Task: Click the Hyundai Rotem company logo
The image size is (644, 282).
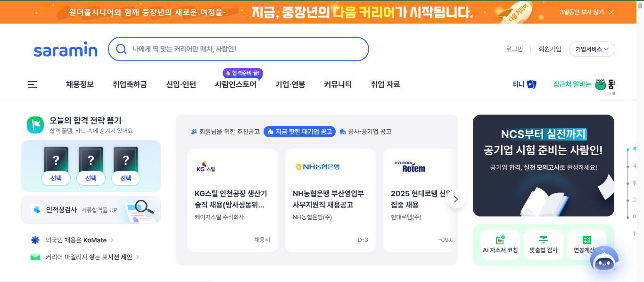Action: click(410, 166)
